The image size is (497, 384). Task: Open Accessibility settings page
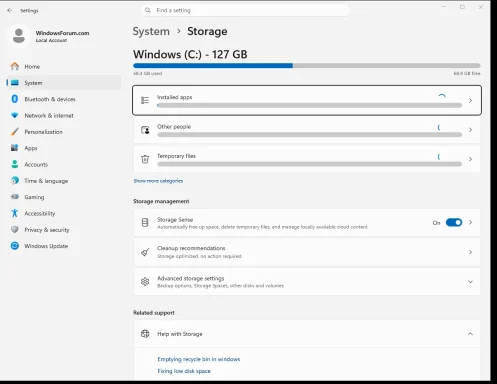click(x=63, y=213)
